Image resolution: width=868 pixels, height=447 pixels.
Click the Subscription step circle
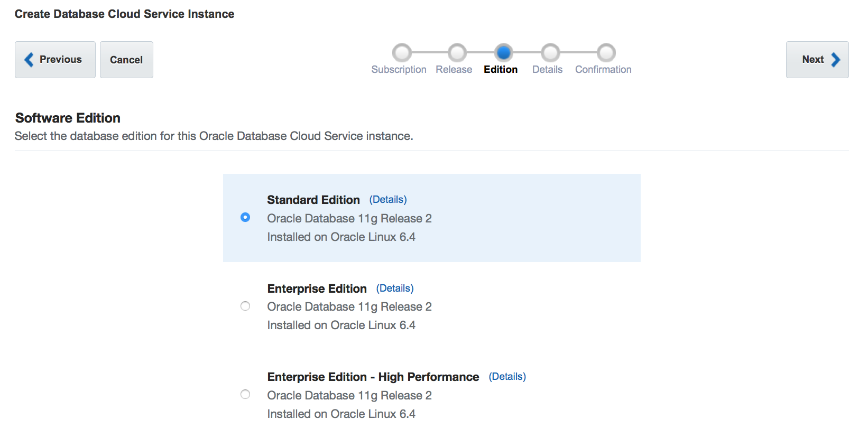(402, 53)
